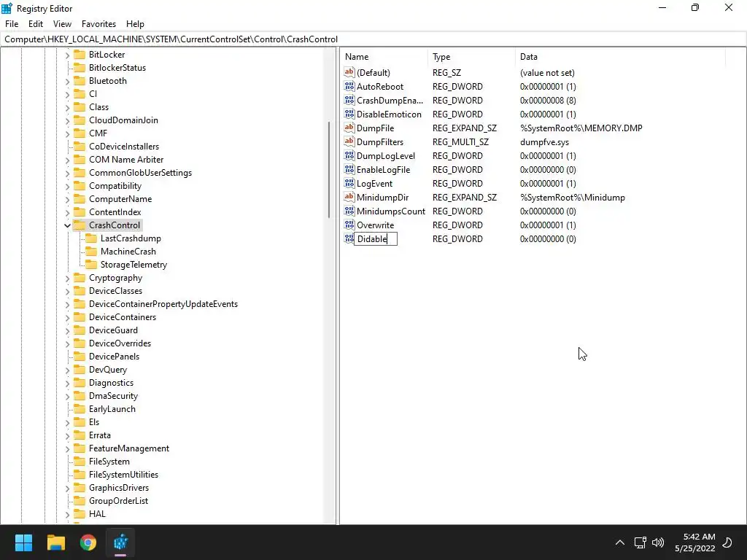Image resolution: width=747 pixels, height=560 pixels.
Task: Click the LastCrashdump folder icon
Action: pyautogui.click(x=91, y=238)
